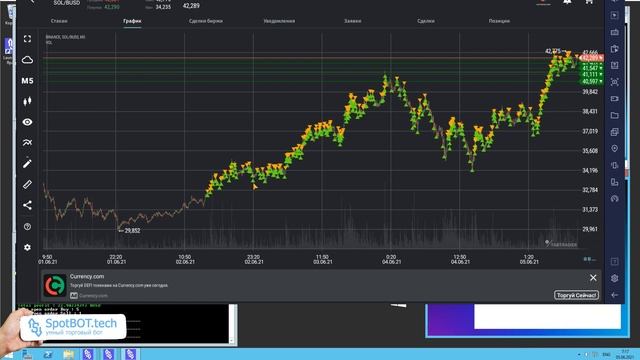Click the 29,852 low price marker
Screen dimensions: 640x360
tap(132, 231)
